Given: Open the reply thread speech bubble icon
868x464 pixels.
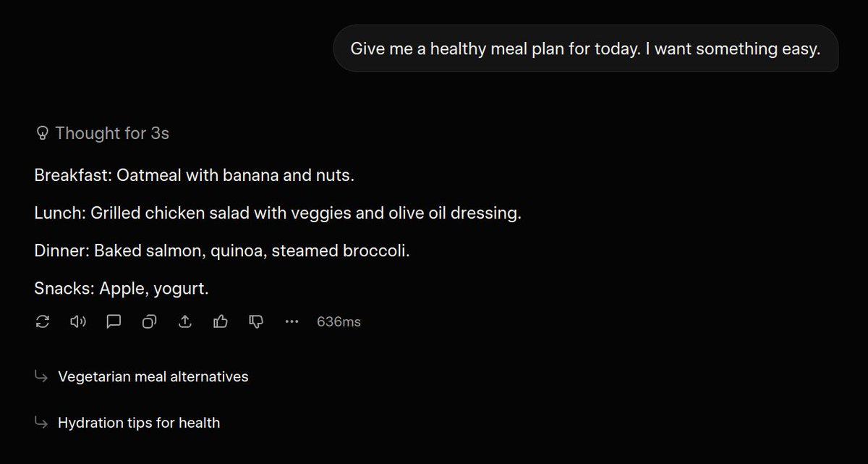Looking at the screenshot, I should coord(114,321).
